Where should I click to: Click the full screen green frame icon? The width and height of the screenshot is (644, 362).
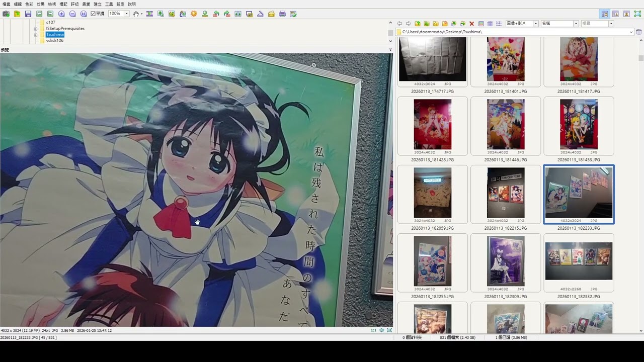click(637, 14)
